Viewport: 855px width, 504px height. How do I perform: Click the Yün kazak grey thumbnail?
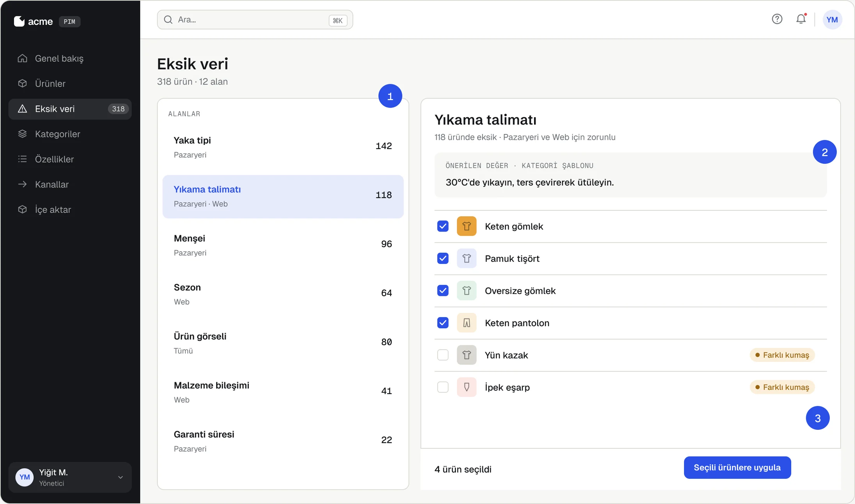pyautogui.click(x=466, y=355)
